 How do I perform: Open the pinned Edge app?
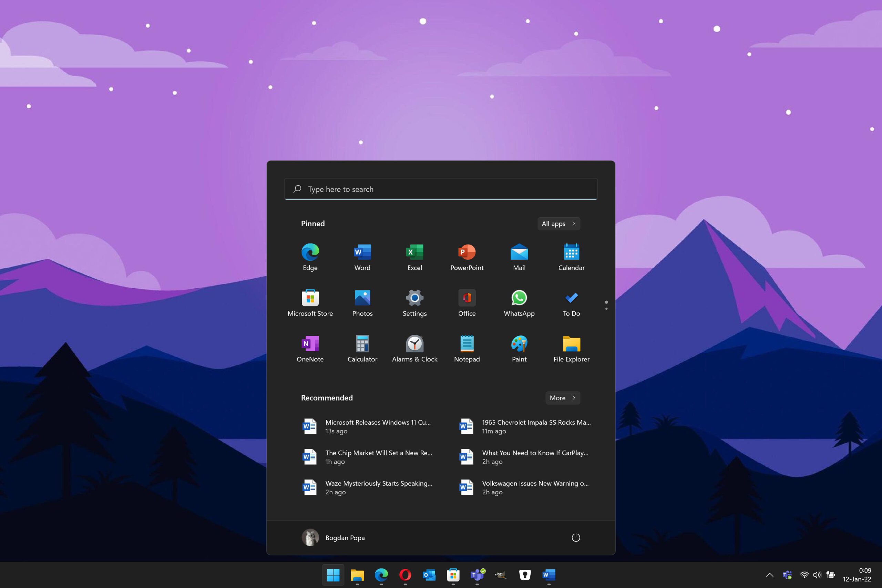click(310, 257)
